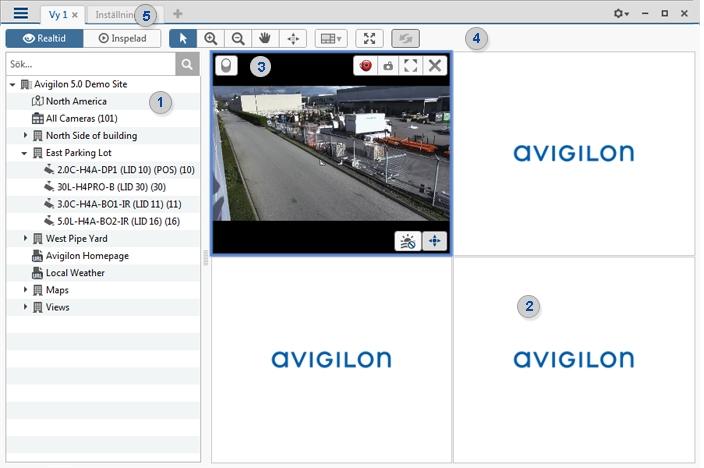Close the camera video panel
This screenshot has width=704, height=468.
[x=435, y=66]
